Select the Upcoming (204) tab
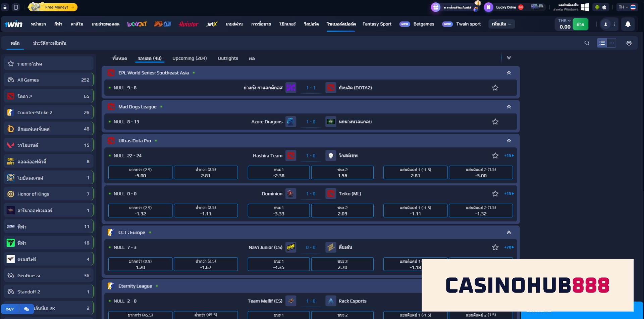The height and width of the screenshot is (319, 644). pos(190,58)
